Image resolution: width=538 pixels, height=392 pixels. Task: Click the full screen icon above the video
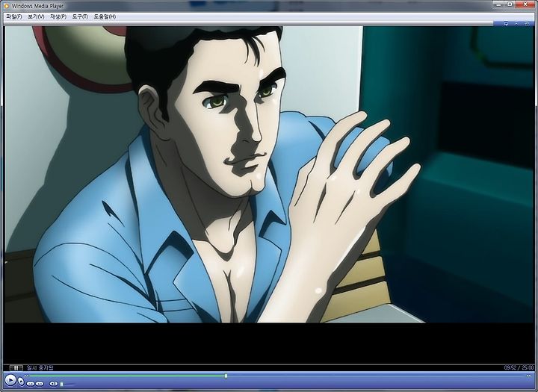528,23
